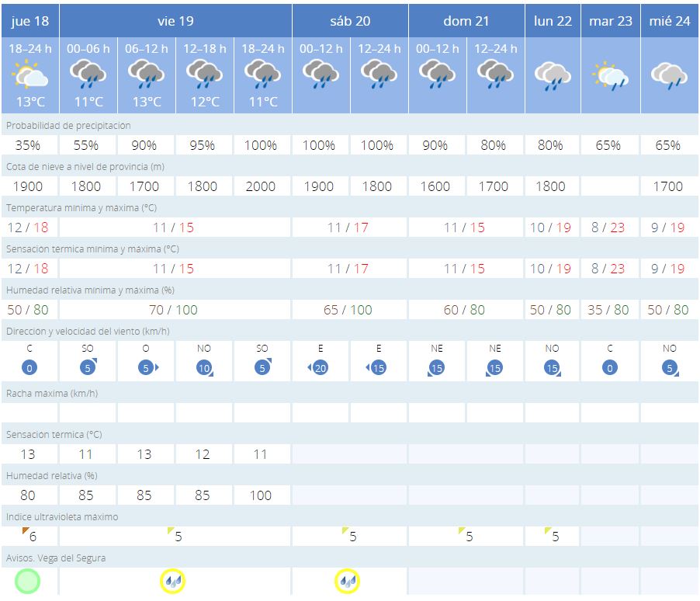
Task: Click the UV index 6 marker for jue 18
Action: tap(30, 536)
